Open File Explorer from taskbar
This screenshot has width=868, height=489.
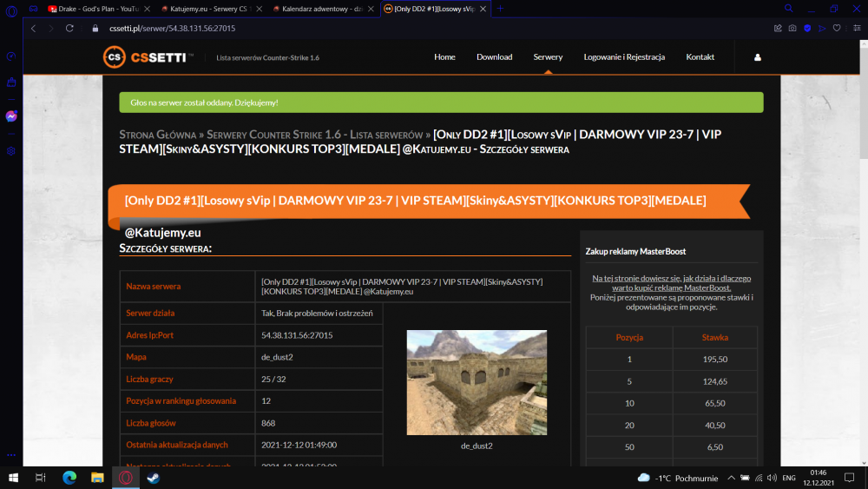97,478
